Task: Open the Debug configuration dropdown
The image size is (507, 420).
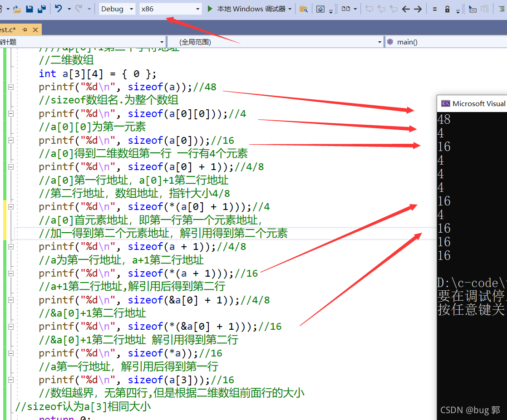Action: point(117,9)
